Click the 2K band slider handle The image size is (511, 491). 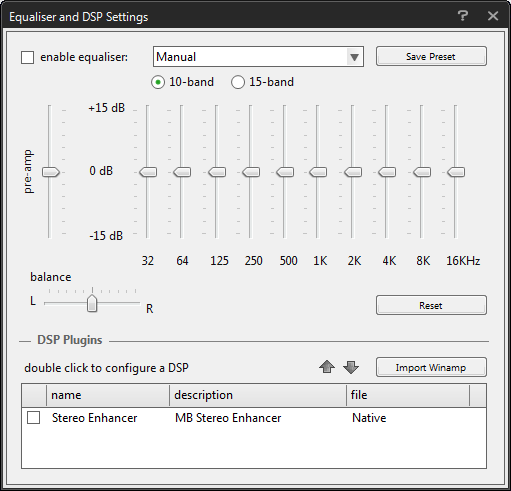[353, 172]
